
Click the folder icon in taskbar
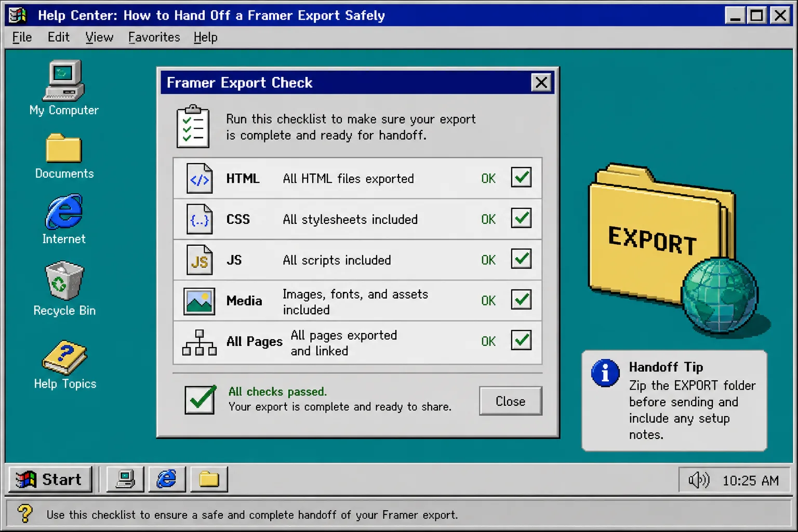pos(209,479)
